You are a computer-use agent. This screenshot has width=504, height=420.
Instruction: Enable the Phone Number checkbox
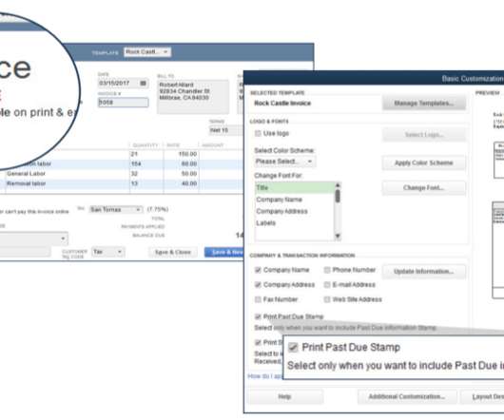click(327, 270)
